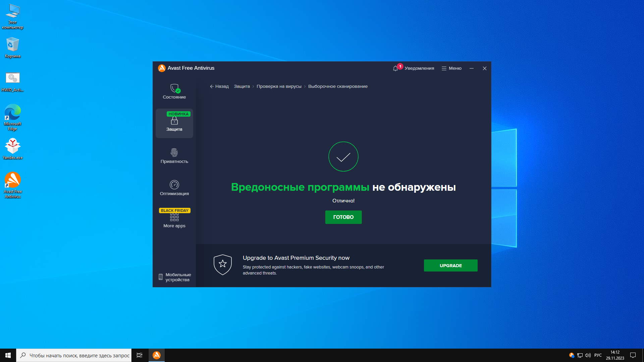Open More apps grid section
This screenshot has width=644, height=362.
[174, 220]
